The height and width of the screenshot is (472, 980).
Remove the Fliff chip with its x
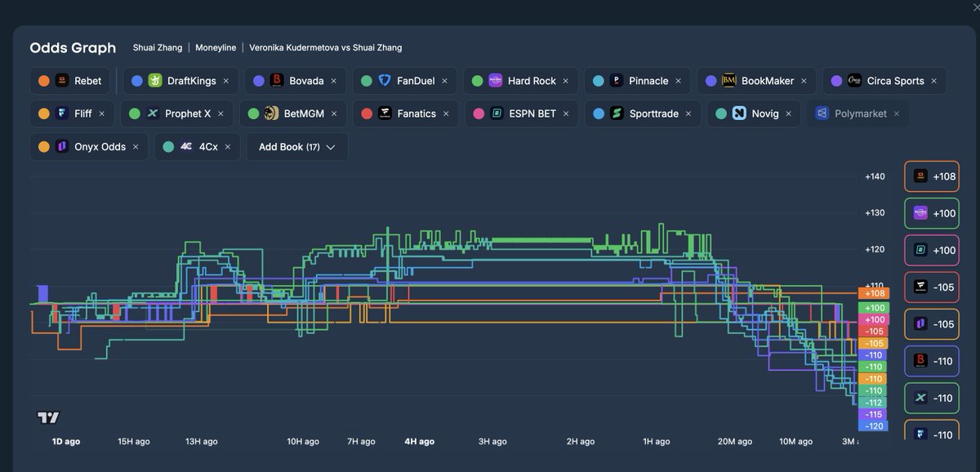point(101,114)
